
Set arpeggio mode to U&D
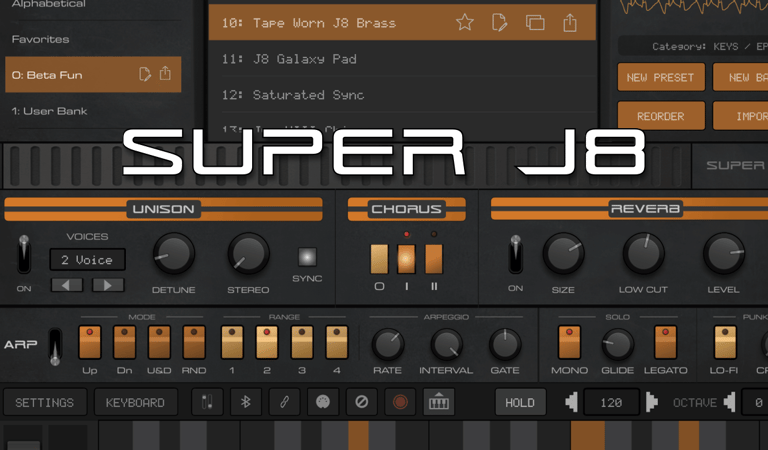coord(159,342)
